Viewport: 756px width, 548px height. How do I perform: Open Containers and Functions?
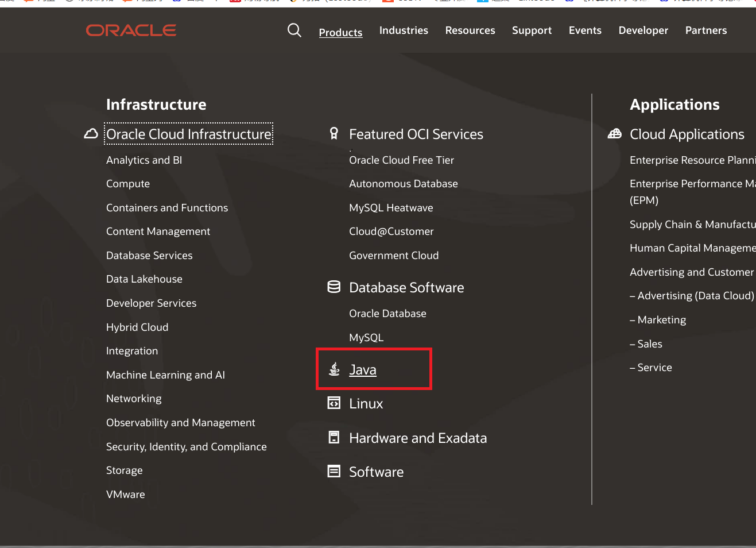pyautogui.click(x=167, y=208)
